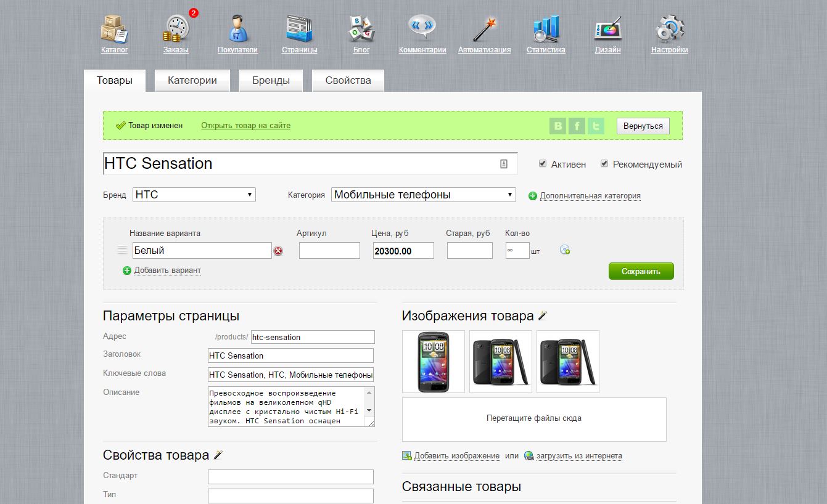Open the Блог section icon

coord(361,28)
